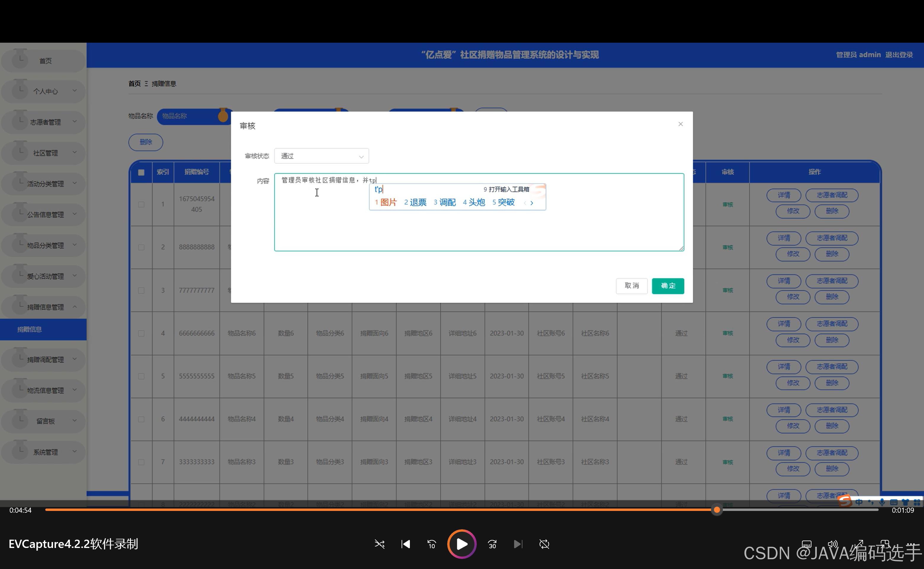The width and height of the screenshot is (924, 569).
Task: Choose IME candidate 1 图片
Action: tap(386, 202)
